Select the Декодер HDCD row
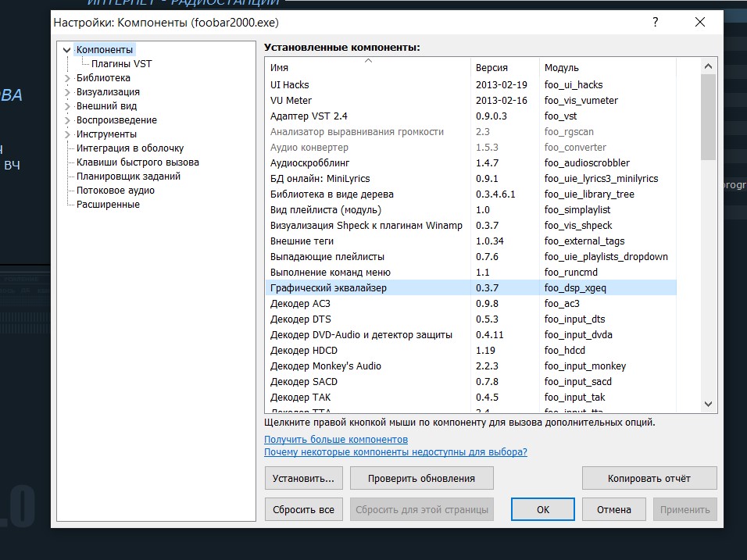 470,351
